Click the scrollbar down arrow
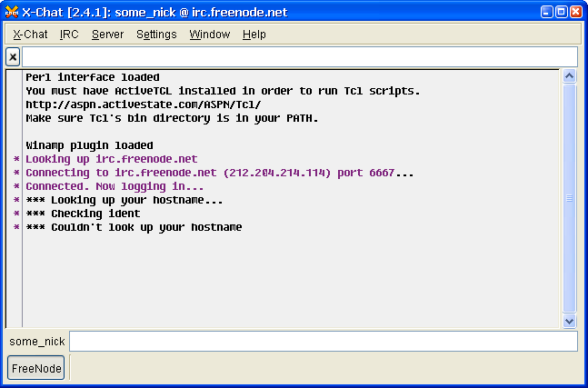This screenshot has height=388, width=588. pyautogui.click(x=570, y=321)
